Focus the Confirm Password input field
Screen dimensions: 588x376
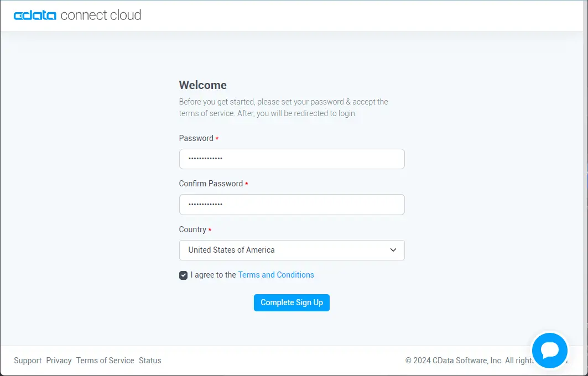292,205
